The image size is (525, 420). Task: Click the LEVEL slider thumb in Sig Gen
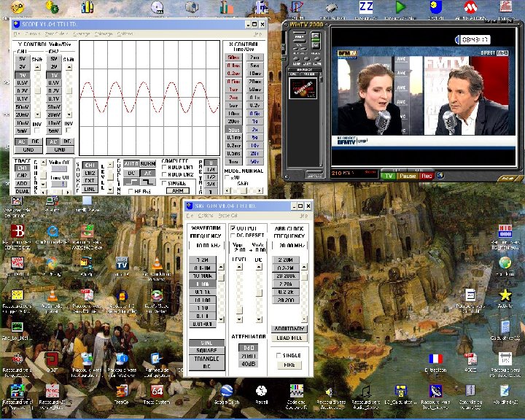pos(239,310)
